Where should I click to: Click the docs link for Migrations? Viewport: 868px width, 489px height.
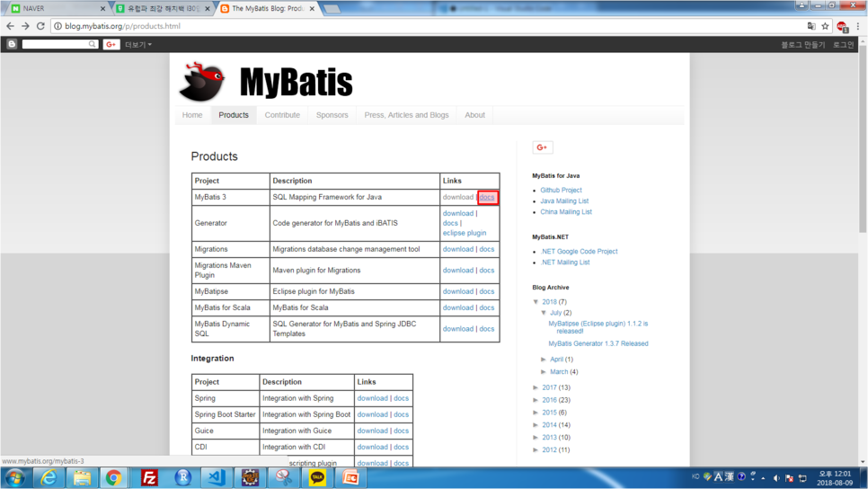click(487, 249)
